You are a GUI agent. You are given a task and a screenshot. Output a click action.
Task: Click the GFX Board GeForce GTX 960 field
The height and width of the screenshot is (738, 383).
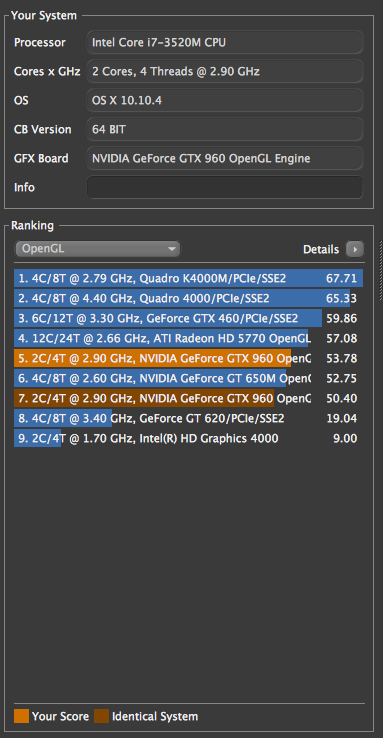[225, 158]
